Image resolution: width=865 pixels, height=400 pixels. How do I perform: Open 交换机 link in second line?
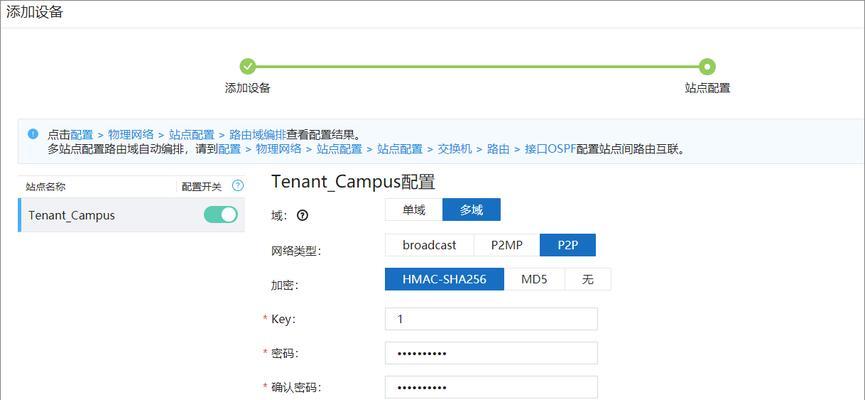(455, 148)
